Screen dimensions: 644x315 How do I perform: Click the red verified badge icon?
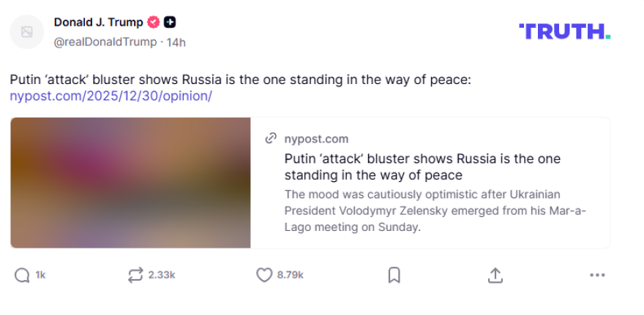pyautogui.click(x=154, y=22)
